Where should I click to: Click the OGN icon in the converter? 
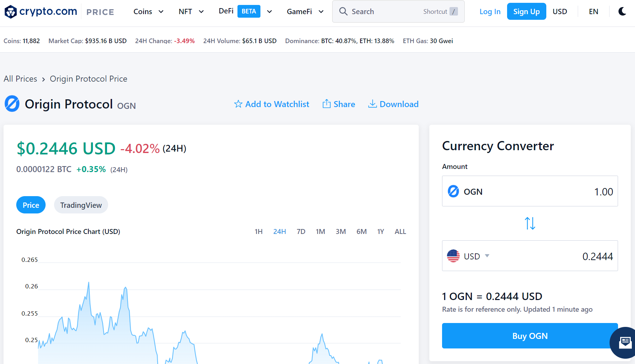[453, 191]
